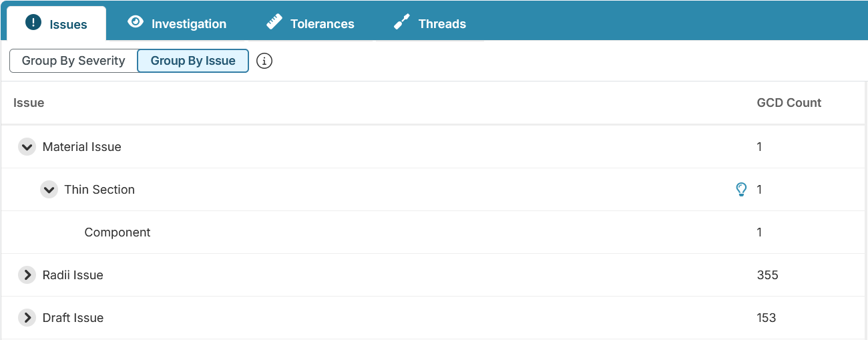The height and width of the screenshot is (340, 868).
Task: Sort by the GCD Count column header
Action: tap(789, 103)
